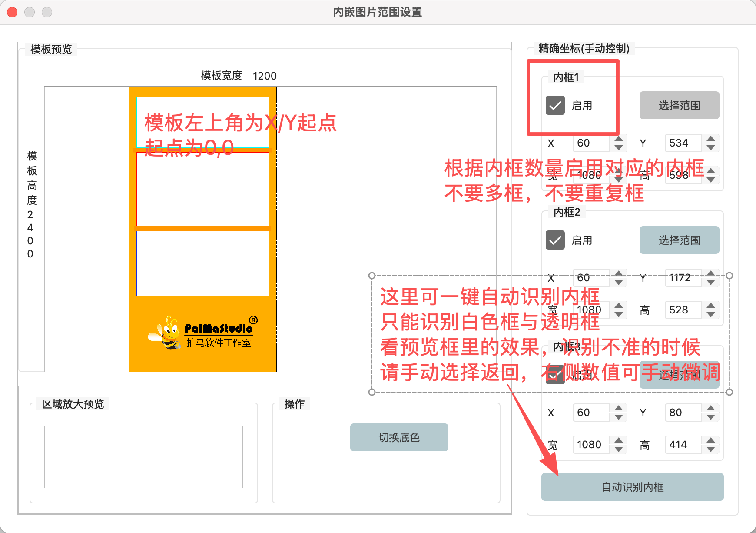Increase 内框3 X value with up arrow
Image resolution: width=756 pixels, height=533 pixels.
[x=619, y=408]
